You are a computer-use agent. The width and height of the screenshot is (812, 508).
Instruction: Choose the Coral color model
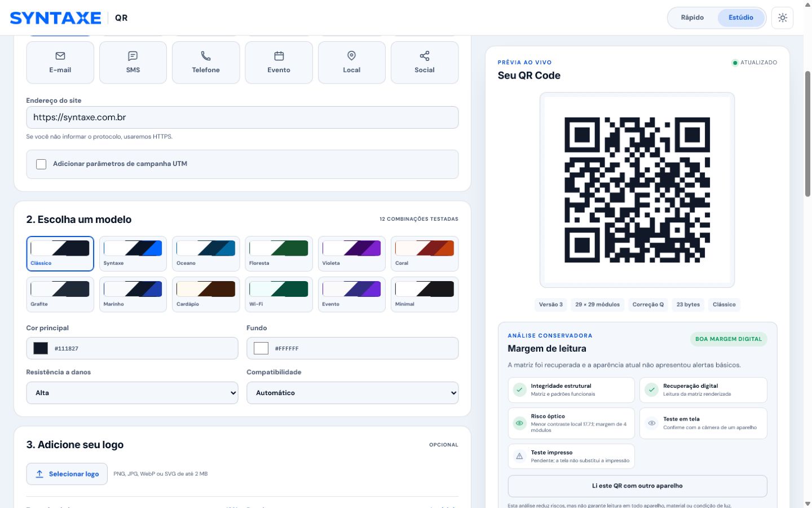tap(425, 254)
